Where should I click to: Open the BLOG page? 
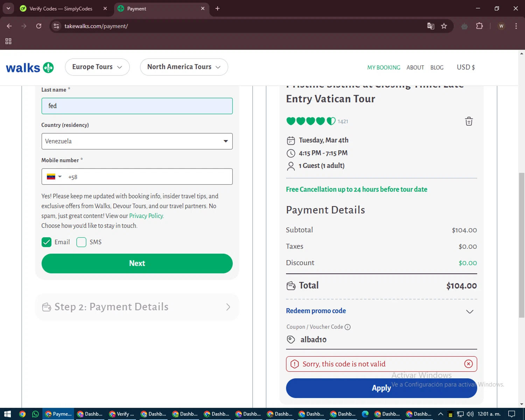[437, 68]
